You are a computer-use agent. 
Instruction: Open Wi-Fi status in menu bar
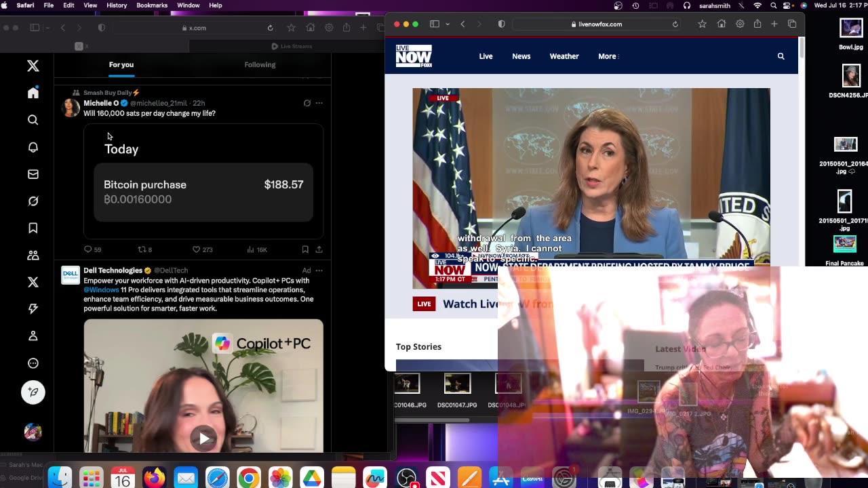(757, 5)
